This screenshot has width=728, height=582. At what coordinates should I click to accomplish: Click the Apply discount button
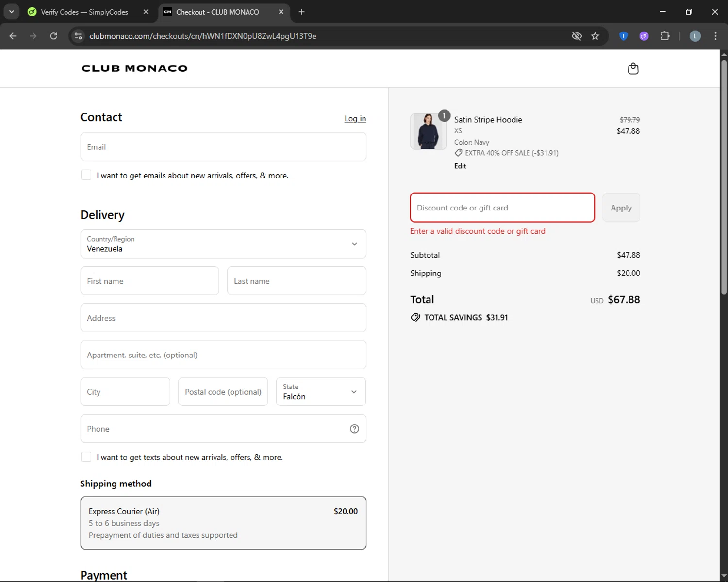coord(621,208)
